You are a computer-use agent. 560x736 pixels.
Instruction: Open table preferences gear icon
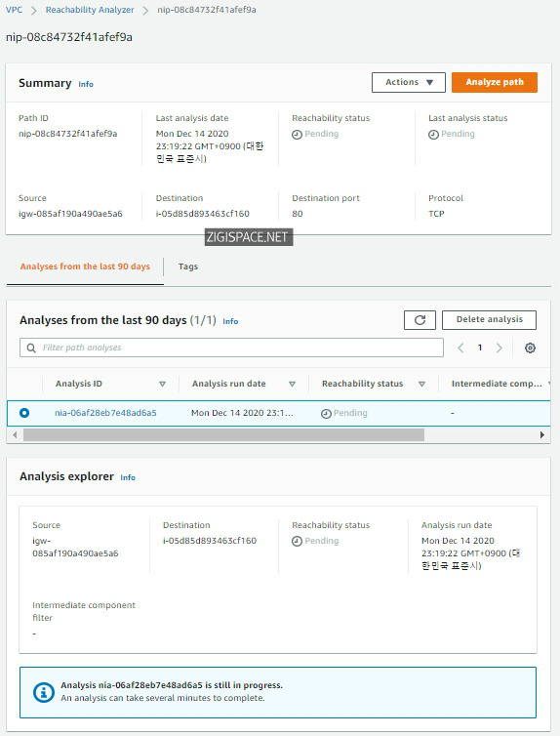click(x=530, y=348)
